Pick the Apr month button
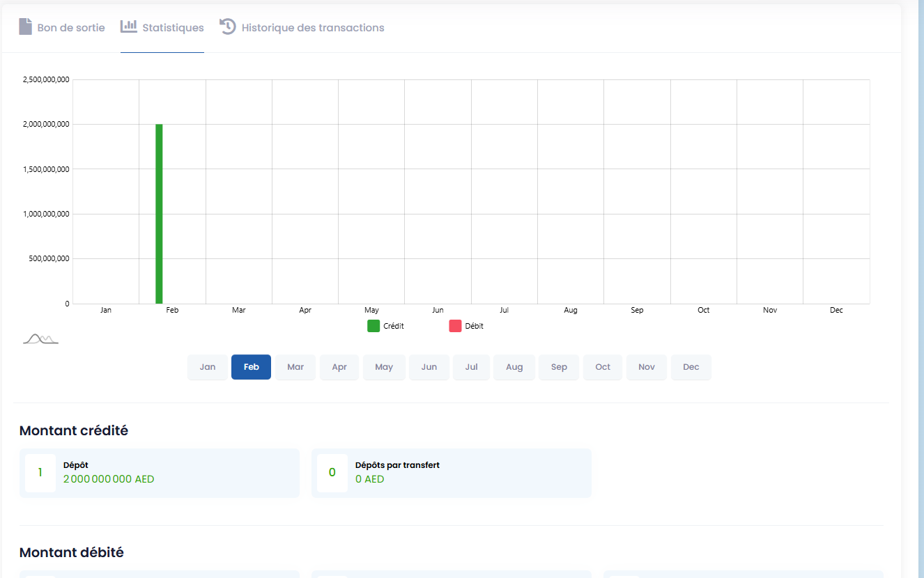924x578 pixels. [339, 367]
